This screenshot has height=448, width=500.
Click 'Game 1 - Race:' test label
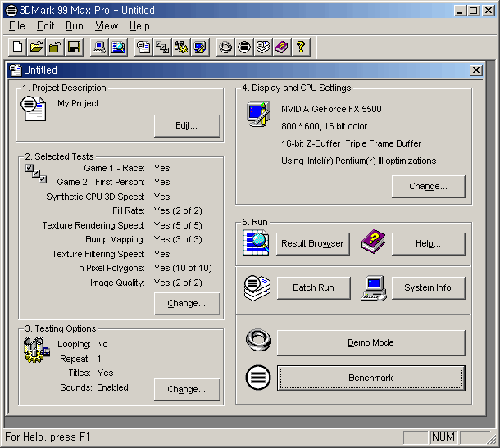point(114,168)
